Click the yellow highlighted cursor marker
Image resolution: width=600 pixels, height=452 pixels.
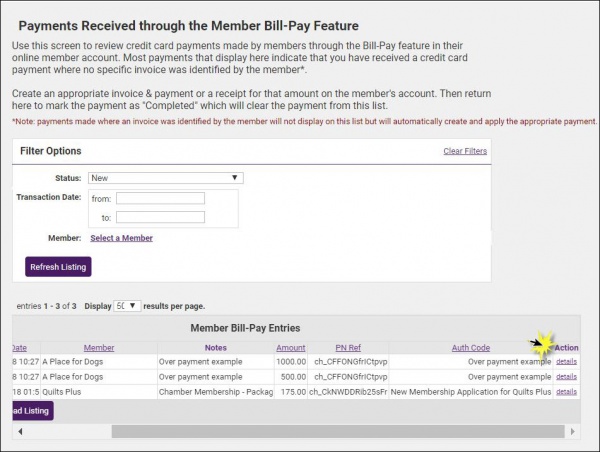coord(543,344)
